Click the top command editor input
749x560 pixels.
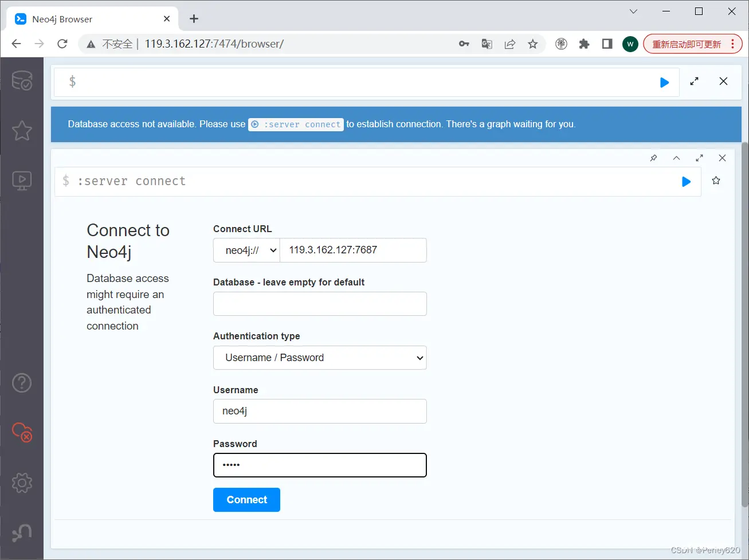tap(367, 82)
